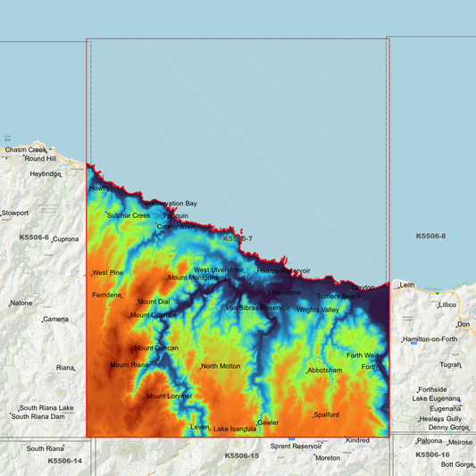Screen dimensions: 476x476
Task: Click the West Pine label
Action: point(108,272)
